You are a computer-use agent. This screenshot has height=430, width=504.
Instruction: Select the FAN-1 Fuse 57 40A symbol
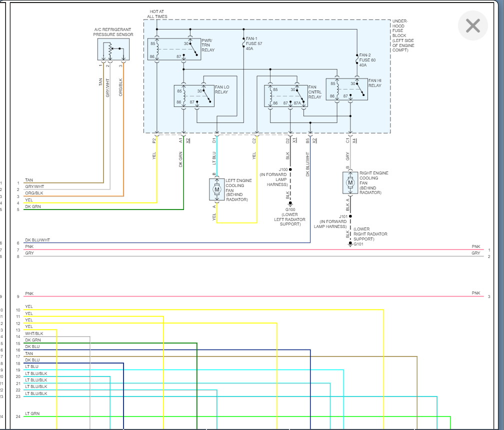click(x=243, y=44)
